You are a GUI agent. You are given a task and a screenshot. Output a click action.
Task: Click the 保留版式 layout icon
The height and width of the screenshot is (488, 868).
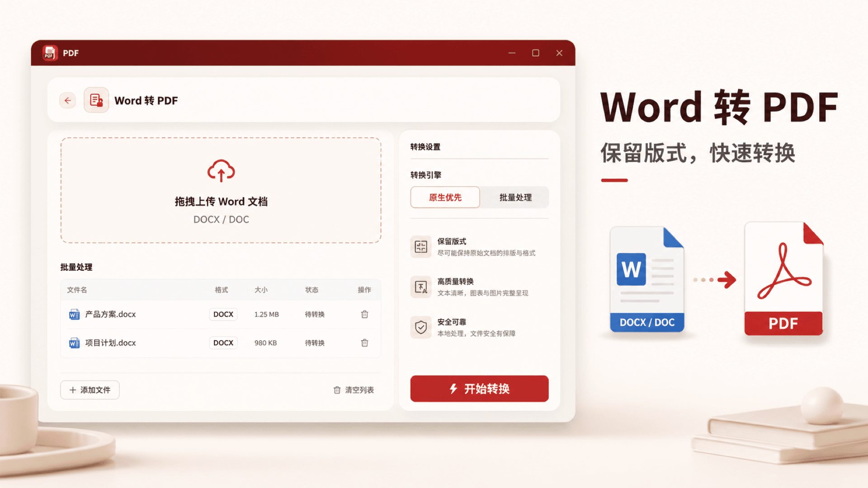click(x=421, y=247)
